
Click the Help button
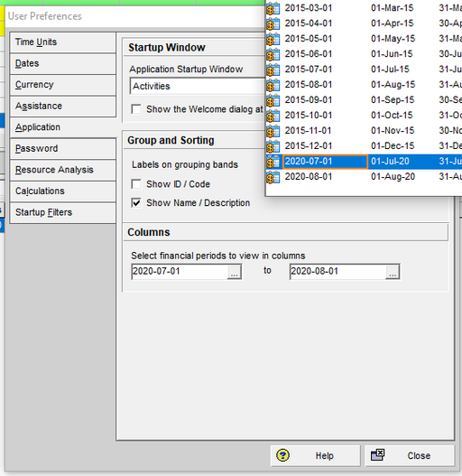coord(316,455)
